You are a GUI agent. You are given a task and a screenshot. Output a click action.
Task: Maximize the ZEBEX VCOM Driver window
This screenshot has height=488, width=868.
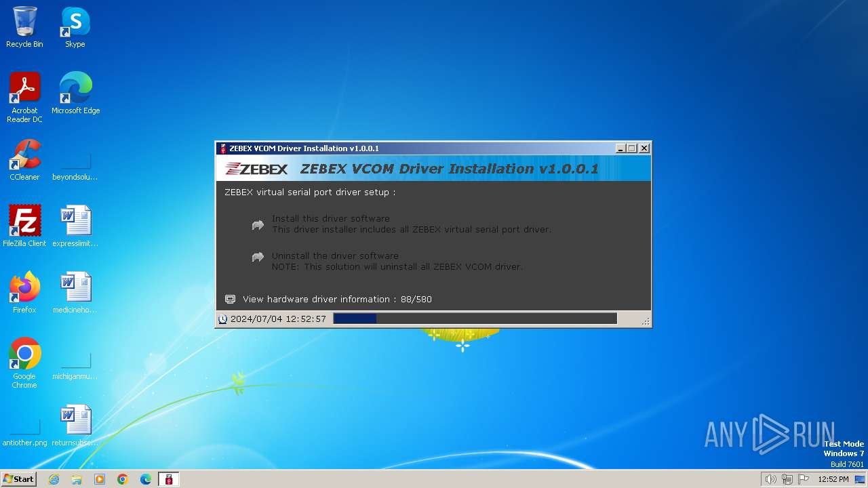(x=632, y=148)
